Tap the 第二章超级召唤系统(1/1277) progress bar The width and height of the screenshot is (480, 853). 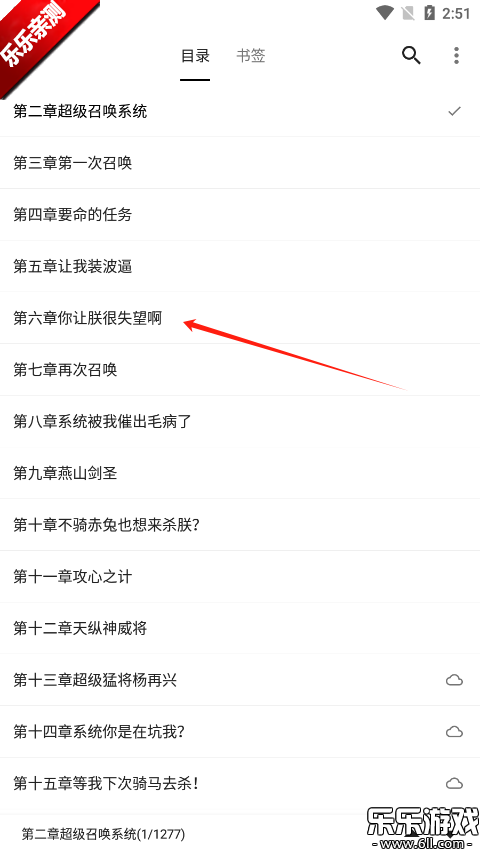(240, 833)
